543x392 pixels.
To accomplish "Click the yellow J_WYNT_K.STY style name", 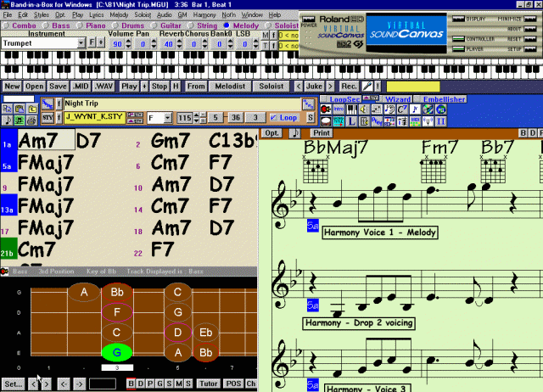I will coord(94,117).
